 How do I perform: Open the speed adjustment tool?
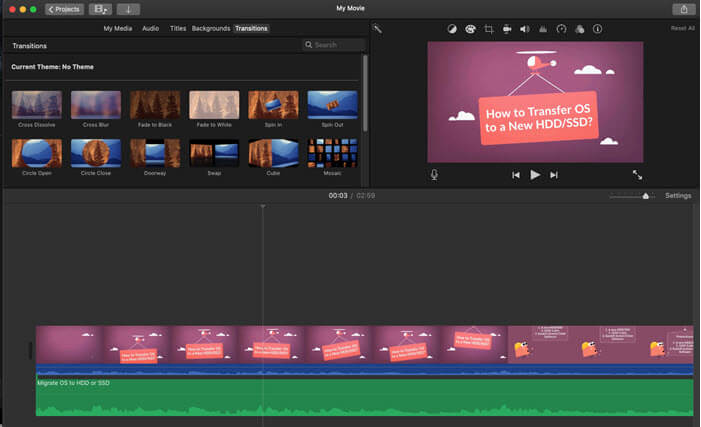point(561,29)
